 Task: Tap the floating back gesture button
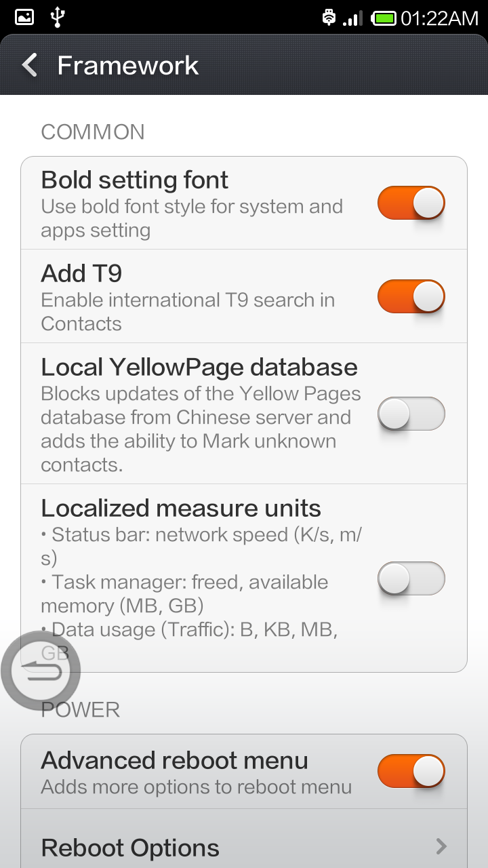point(41,671)
